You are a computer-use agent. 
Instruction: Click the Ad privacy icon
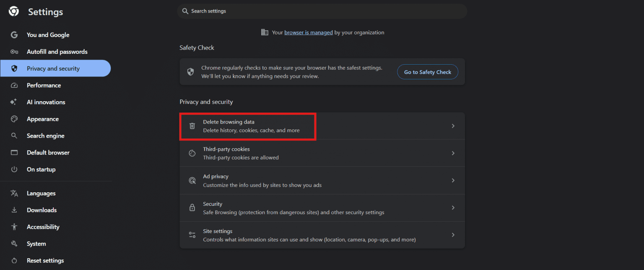click(x=192, y=181)
